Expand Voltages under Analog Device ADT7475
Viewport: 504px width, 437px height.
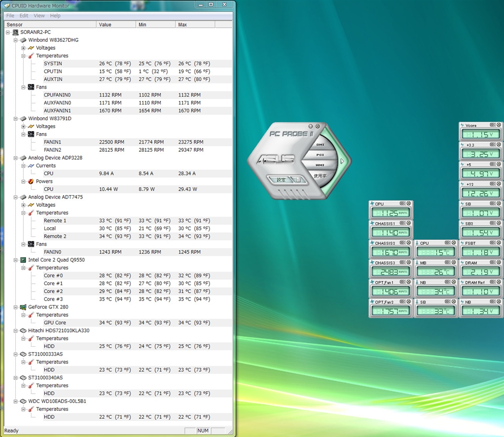[23, 205]
